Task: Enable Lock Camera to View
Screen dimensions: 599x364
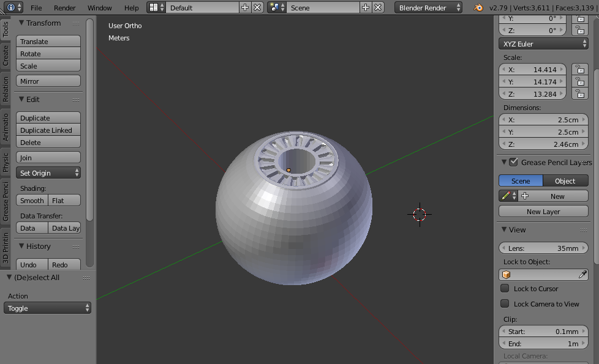Action: (505, 303)
